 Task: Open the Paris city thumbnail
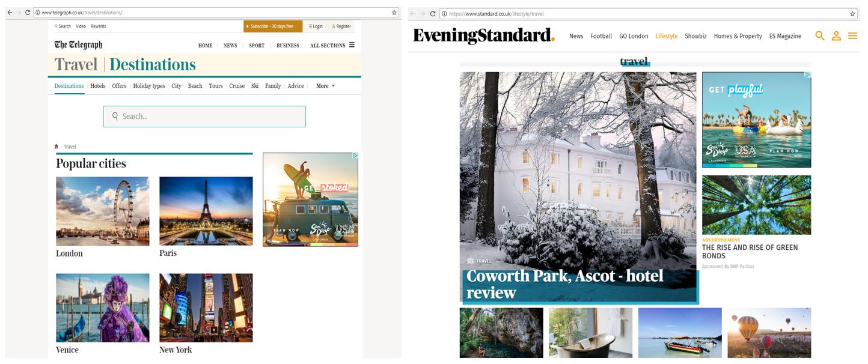[206, 211]
